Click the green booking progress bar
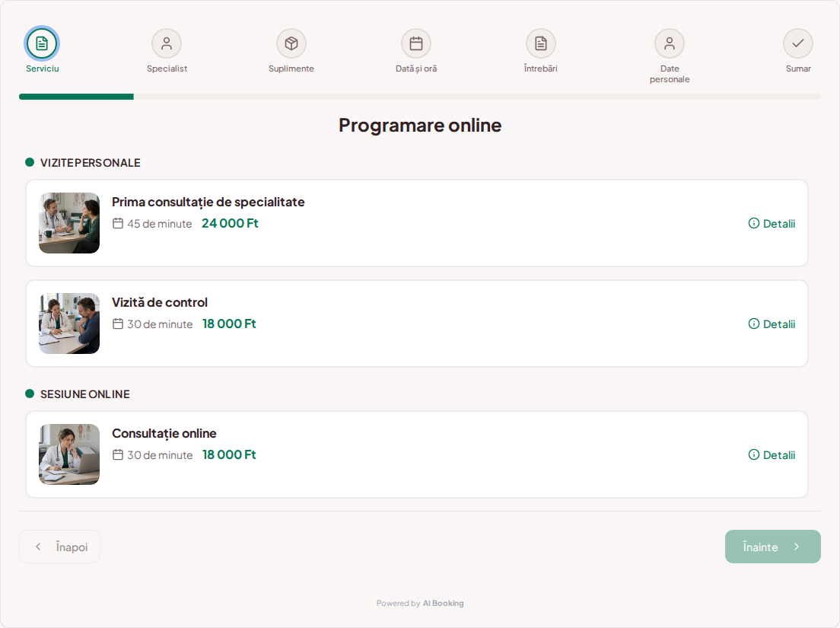 76,97
